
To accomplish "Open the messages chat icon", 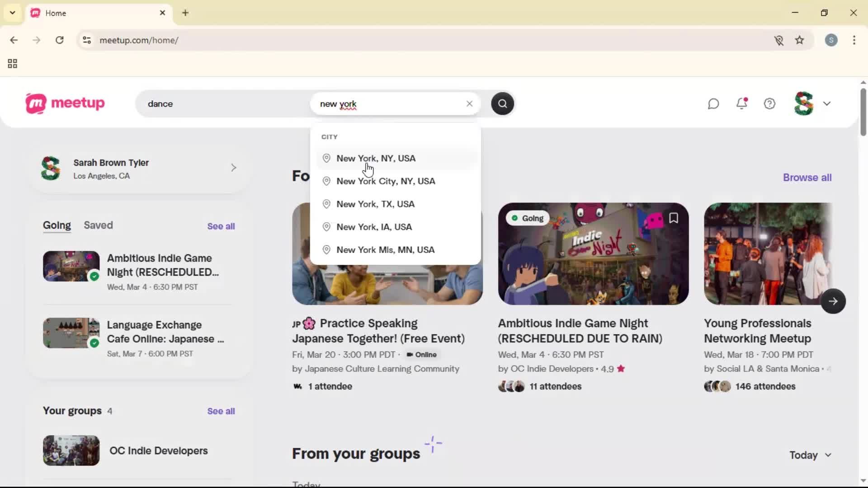I will (x=713, y=103).
